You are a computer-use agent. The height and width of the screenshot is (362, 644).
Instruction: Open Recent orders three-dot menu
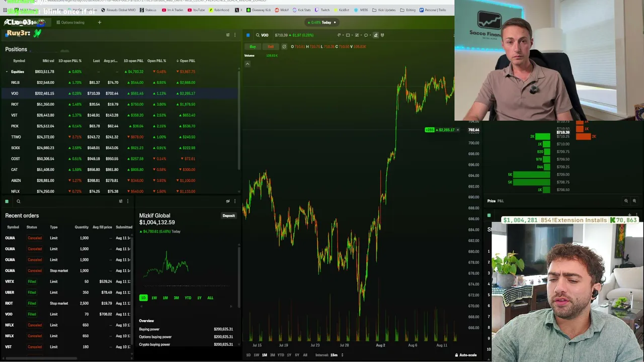(127, 201)
